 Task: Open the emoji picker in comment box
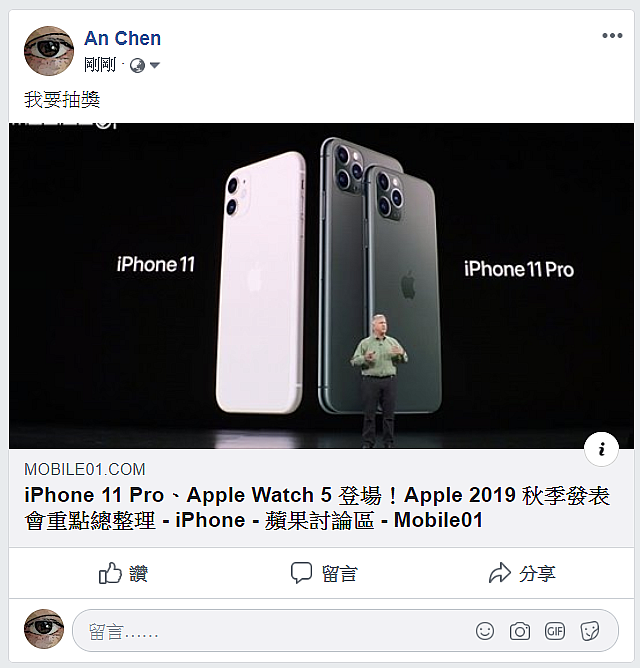pos(485,631)
